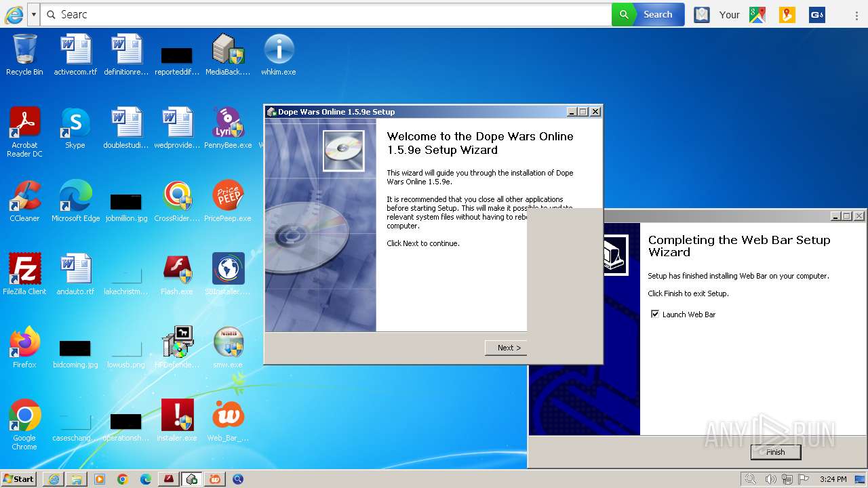Click Show Desktop button beside the clock
The image size is (868, 488).
click(x=860, y=479)
